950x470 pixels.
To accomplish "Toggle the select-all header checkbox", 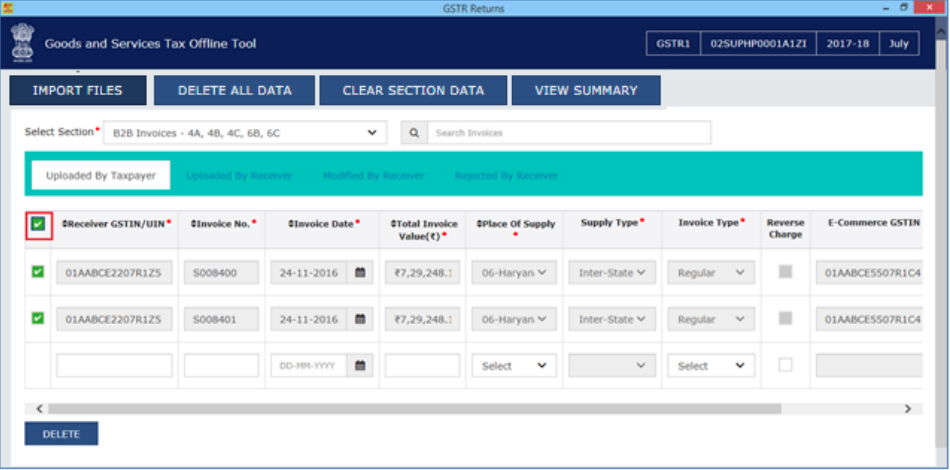I will coord(38,225).
